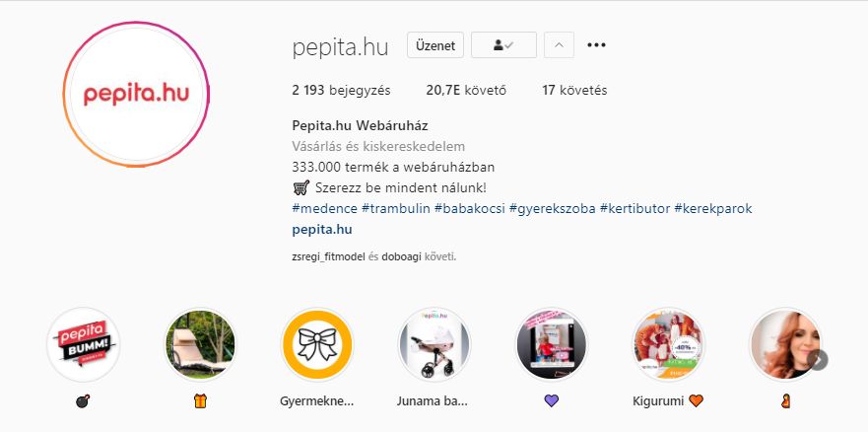Click the Üzenet message button
This screenshot has width=868, height=432.
pos(435,44)
